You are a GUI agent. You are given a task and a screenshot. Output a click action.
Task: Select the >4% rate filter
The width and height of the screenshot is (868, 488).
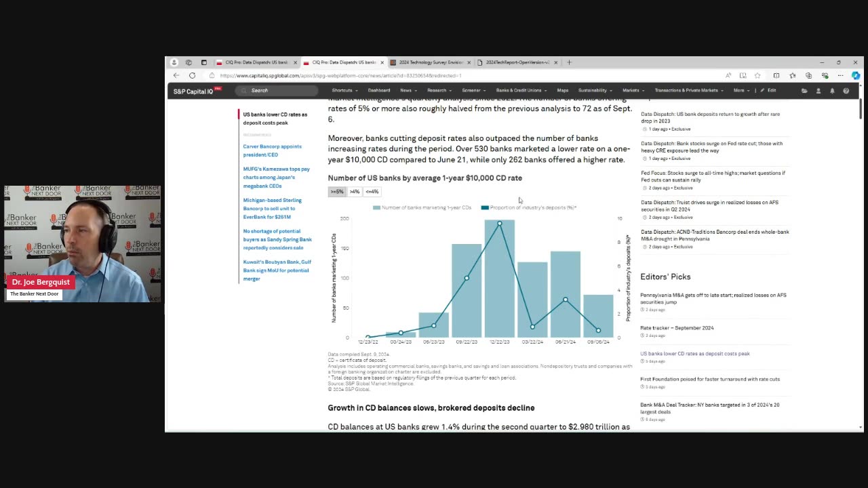pyautogui.click(x=354, y=192)
